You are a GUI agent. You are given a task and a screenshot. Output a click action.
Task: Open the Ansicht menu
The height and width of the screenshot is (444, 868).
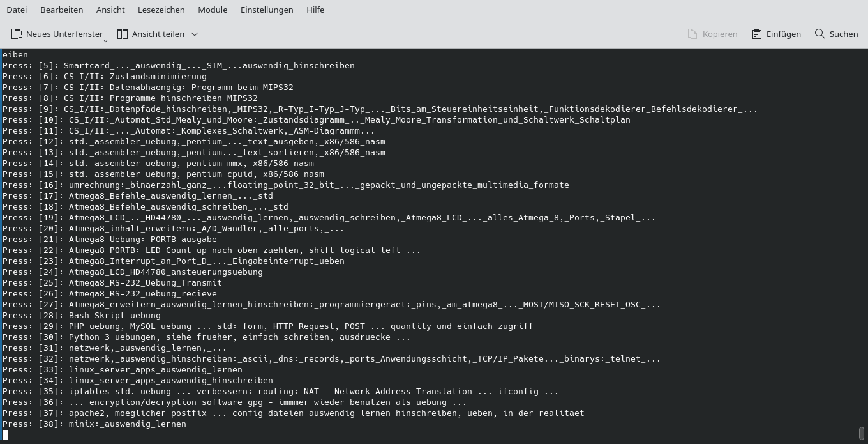[110, 10]
